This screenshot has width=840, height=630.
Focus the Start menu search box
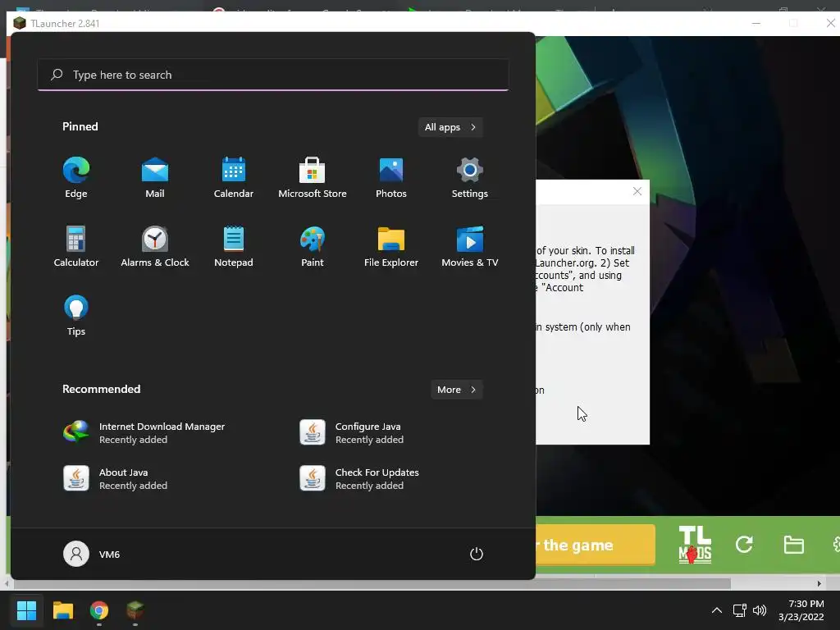[x=273, y=75]
